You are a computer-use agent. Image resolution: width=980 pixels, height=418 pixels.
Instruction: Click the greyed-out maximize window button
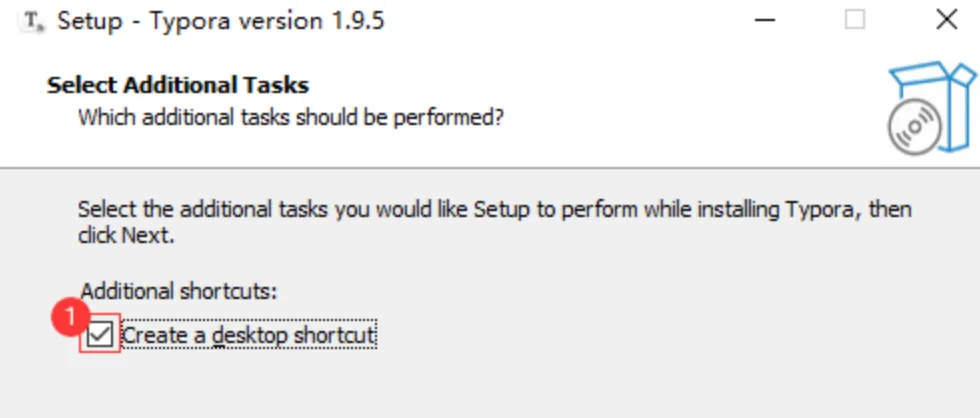[855, 19]
